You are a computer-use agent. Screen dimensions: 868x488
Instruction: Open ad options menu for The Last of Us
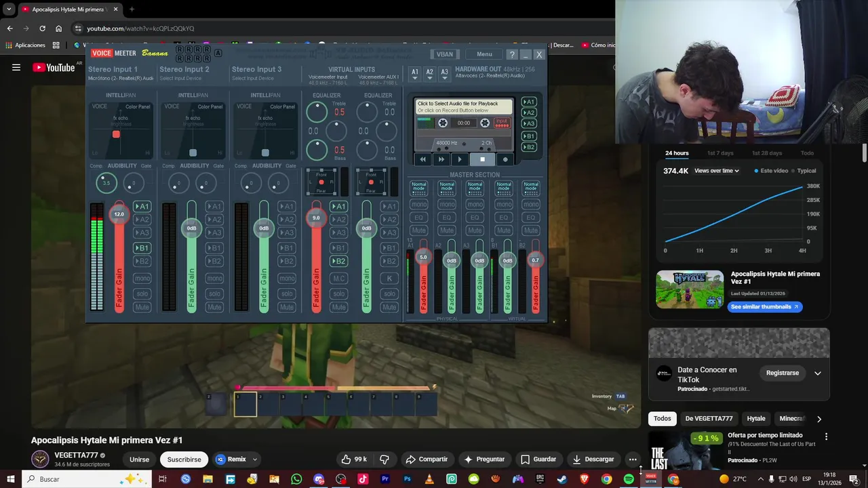point(826,436)
